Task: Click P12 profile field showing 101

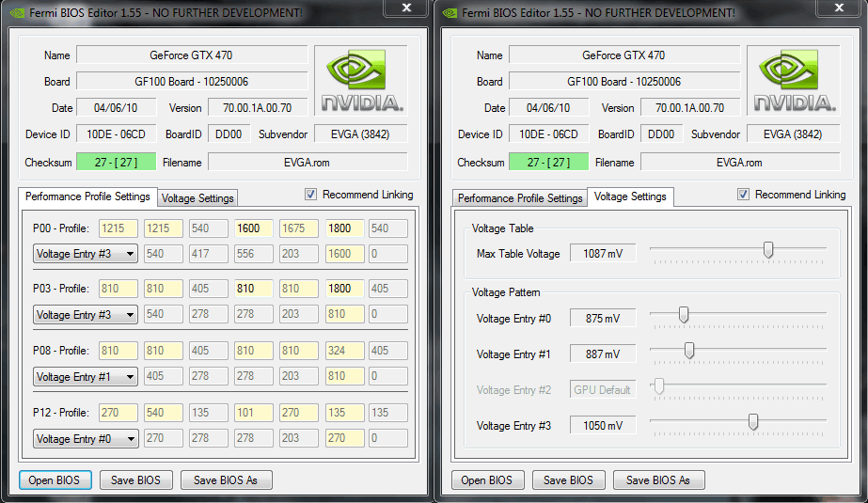Action: pyautogui.click(x=254, y=412)
